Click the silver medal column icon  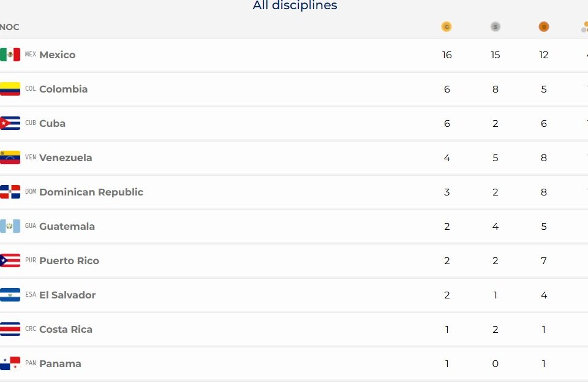pos(495,26)
